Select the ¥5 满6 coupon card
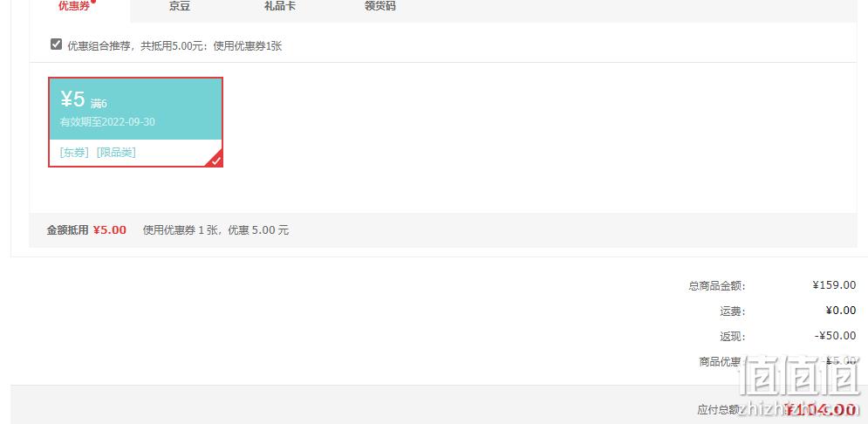868x424 pixels. coord(135,122)
